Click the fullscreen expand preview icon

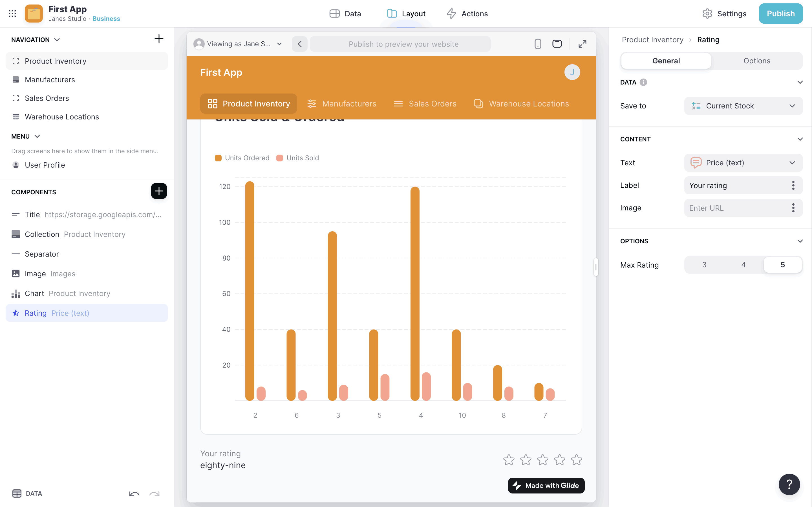point(582,44)
